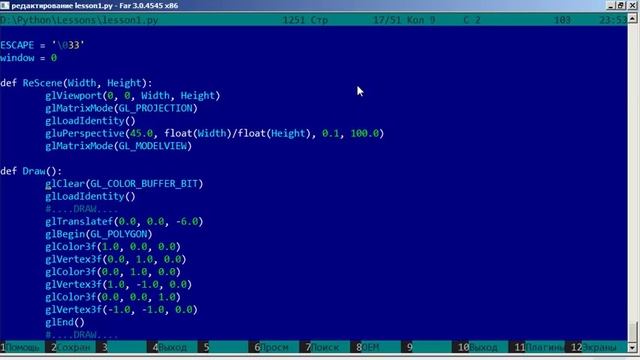Click the glMatrixMode(GL_PROJECTION) line
The height and width of the screenshot is (360, 640).
[x=122, y=108]
